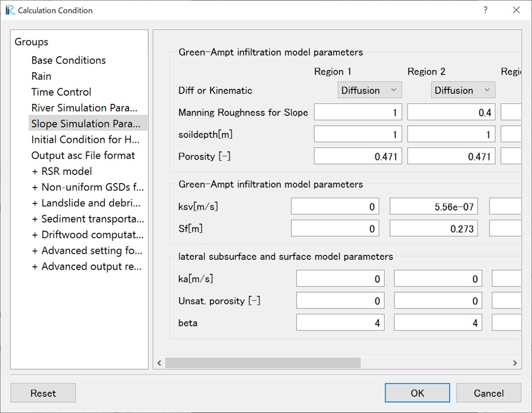Click Region 2 Sf field 0.273

434,228
